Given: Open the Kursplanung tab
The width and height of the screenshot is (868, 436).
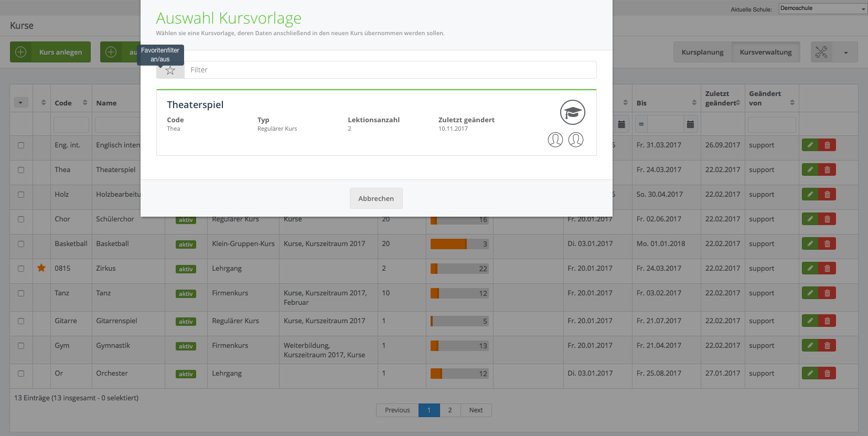Looking at the screenshot, I should pos(702,52).
